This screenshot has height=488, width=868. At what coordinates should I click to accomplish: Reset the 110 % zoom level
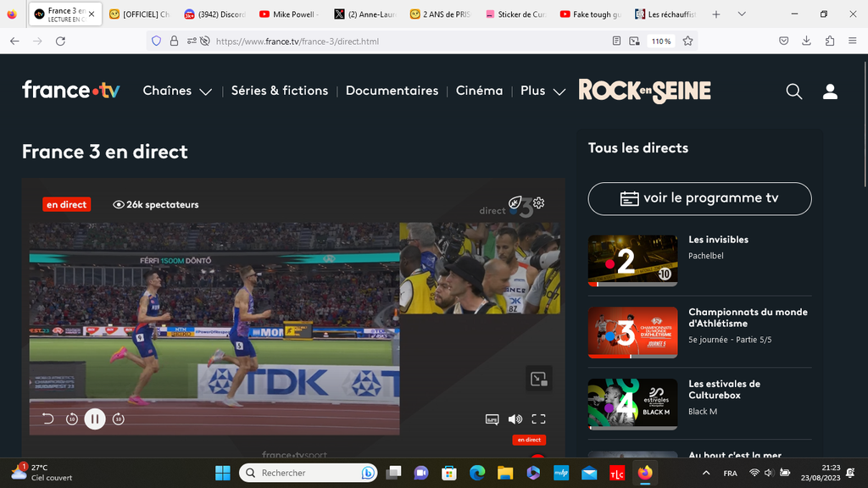661,41
